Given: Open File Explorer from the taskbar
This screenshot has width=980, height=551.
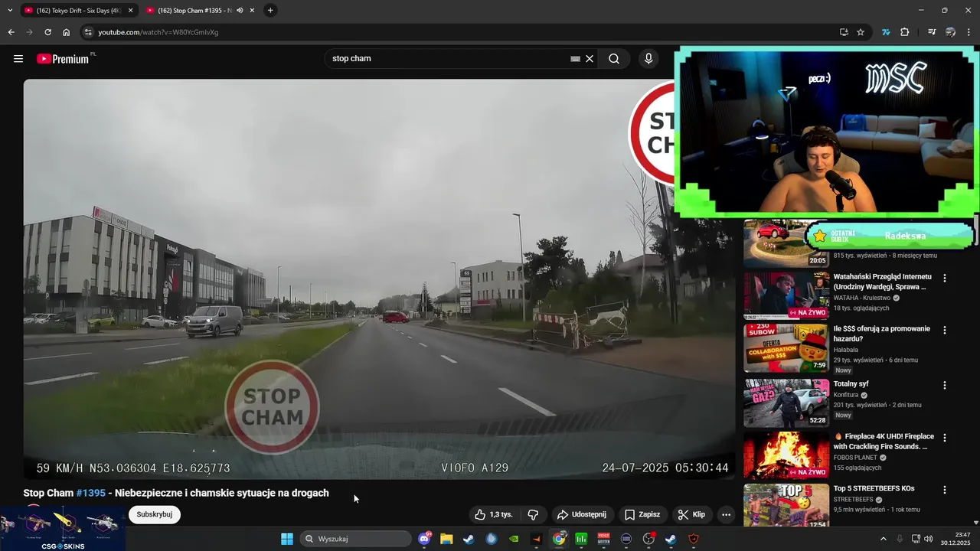Looking at the screenshot, I should coord(446,539).
